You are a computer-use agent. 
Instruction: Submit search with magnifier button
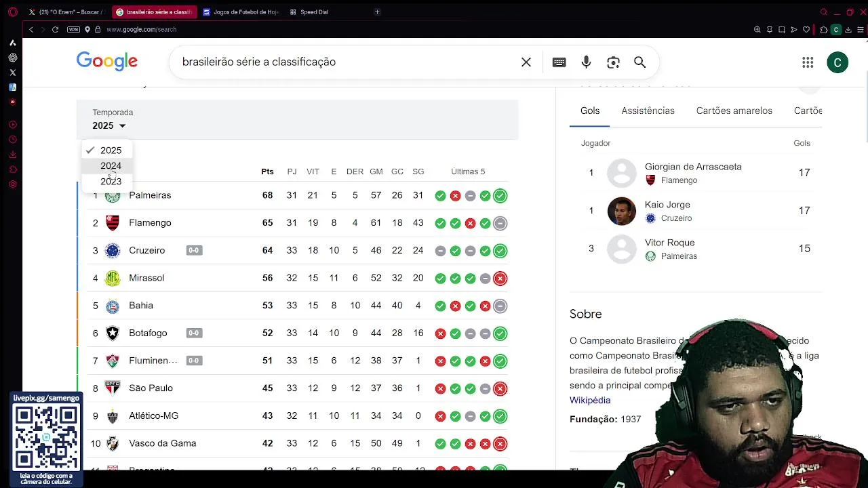[639, 62]
